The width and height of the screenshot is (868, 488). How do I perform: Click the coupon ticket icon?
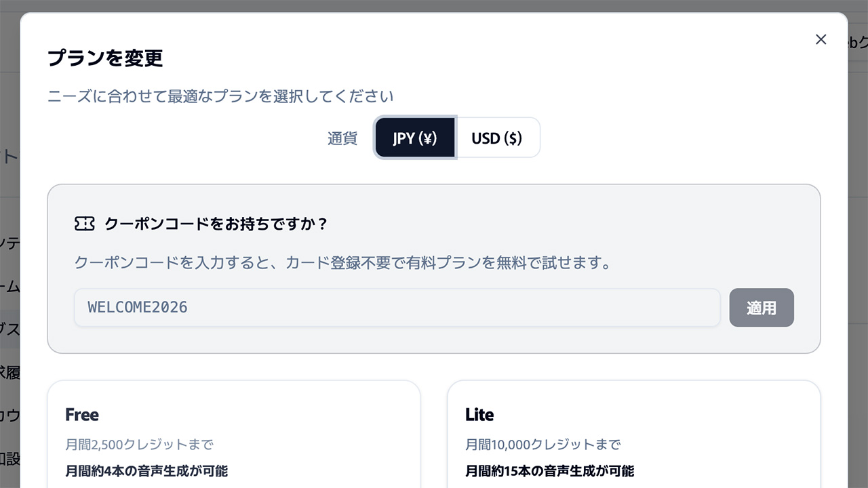[85, 224]
